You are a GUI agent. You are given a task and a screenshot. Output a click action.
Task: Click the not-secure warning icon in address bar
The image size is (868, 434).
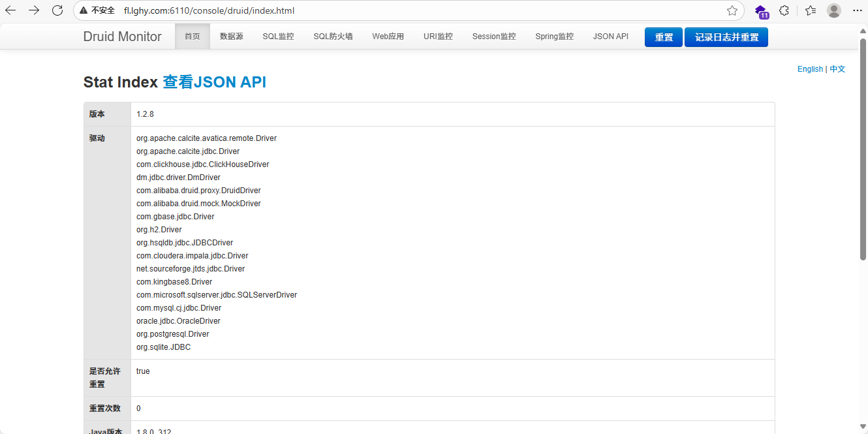pyautogui.click(x=84, y=10)
